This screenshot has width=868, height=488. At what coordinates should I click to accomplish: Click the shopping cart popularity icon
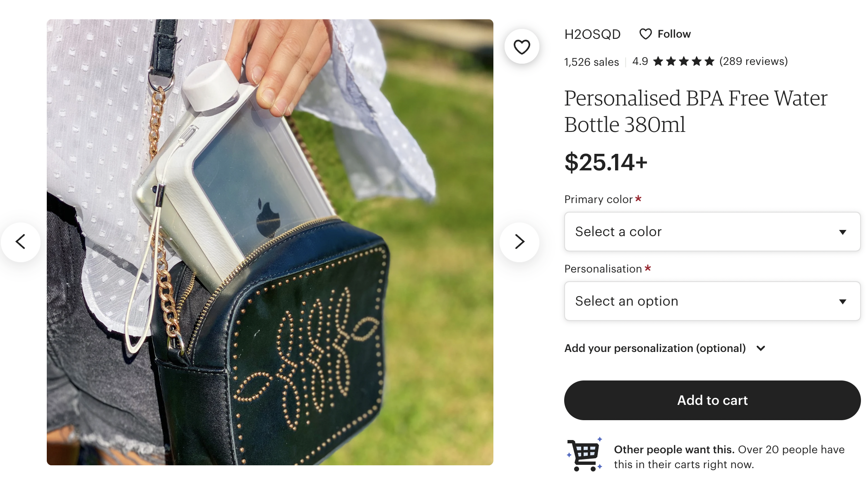click(584, 455)
